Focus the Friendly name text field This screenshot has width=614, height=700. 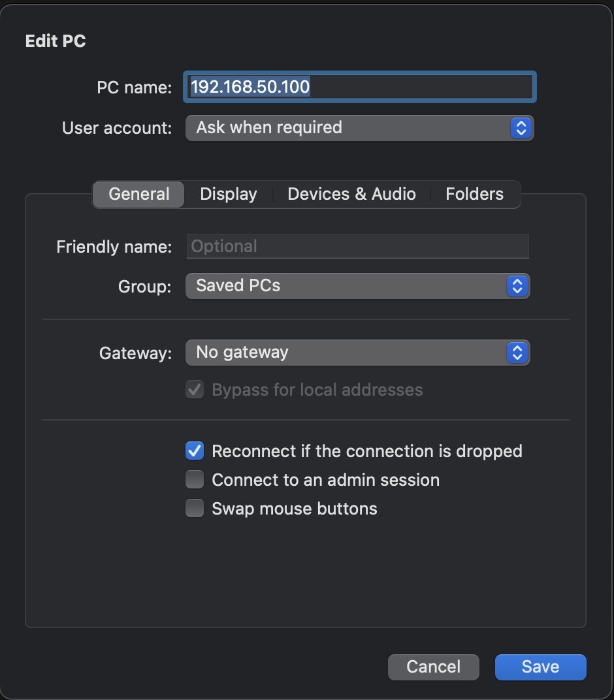click(x=357, y=247)
